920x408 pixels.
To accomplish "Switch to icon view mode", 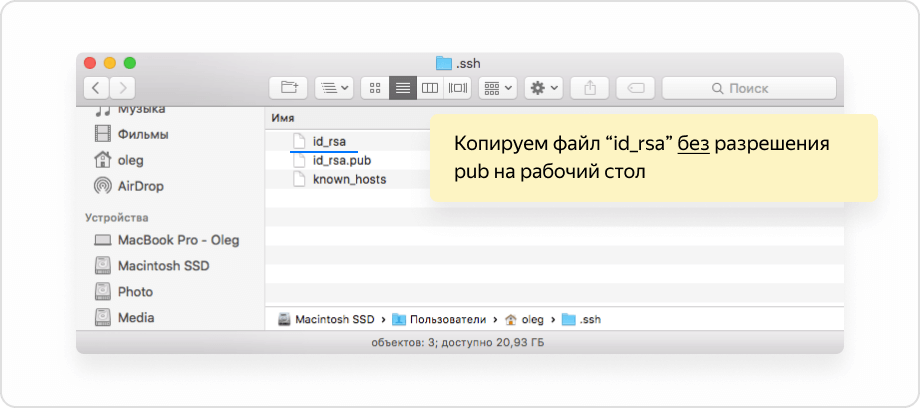I will click(x=375, y=88).
